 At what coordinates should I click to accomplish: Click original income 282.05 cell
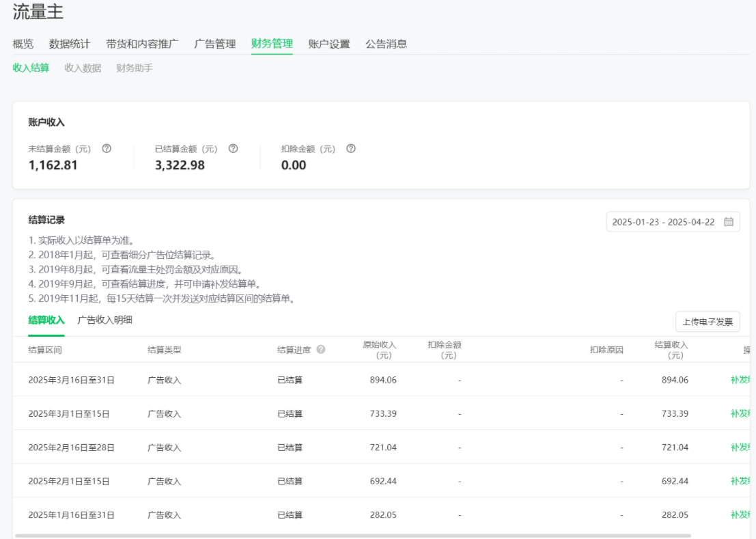(383, 515)
